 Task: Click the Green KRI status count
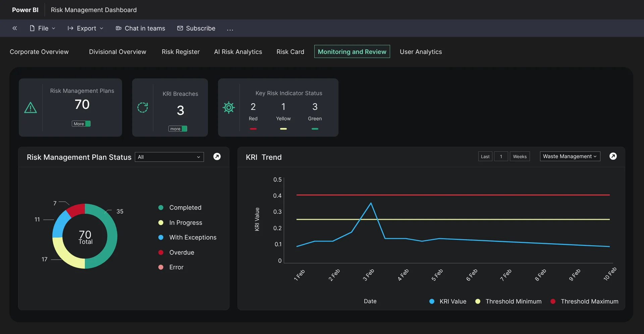coord(315,107)
